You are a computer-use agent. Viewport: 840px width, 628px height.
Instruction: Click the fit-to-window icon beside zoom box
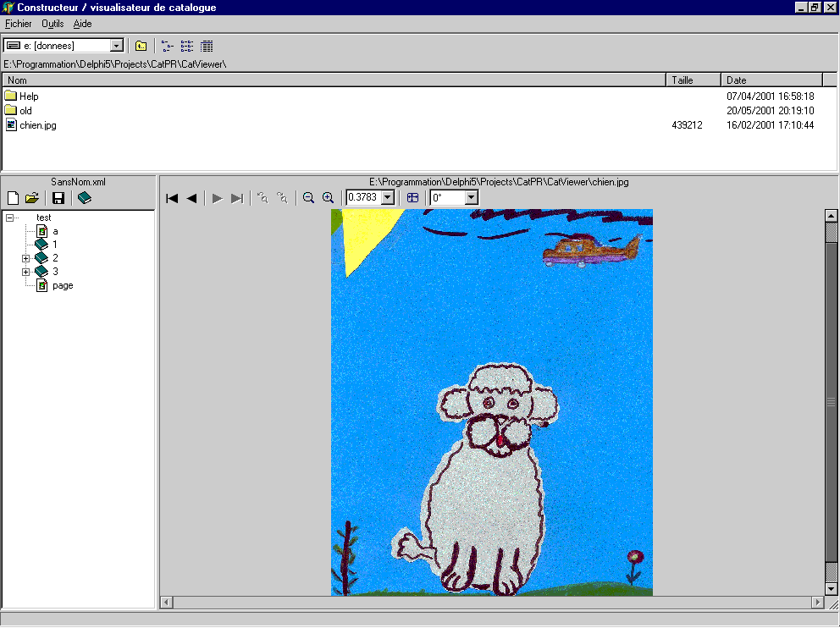point(412,198)
